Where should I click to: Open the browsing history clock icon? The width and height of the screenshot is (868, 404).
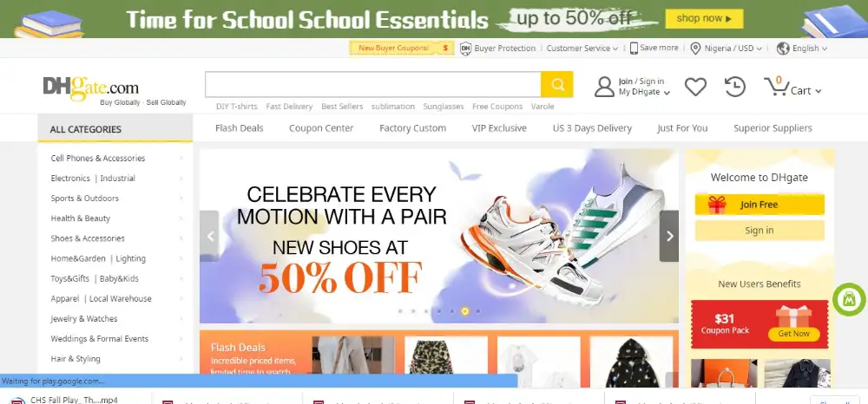(735, 87)
